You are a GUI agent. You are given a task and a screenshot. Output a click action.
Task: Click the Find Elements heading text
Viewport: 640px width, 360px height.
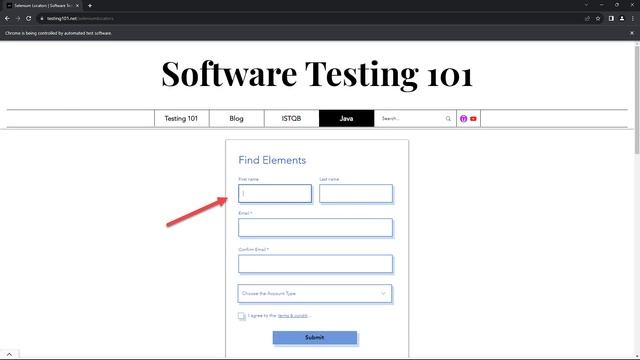(272, 160)
